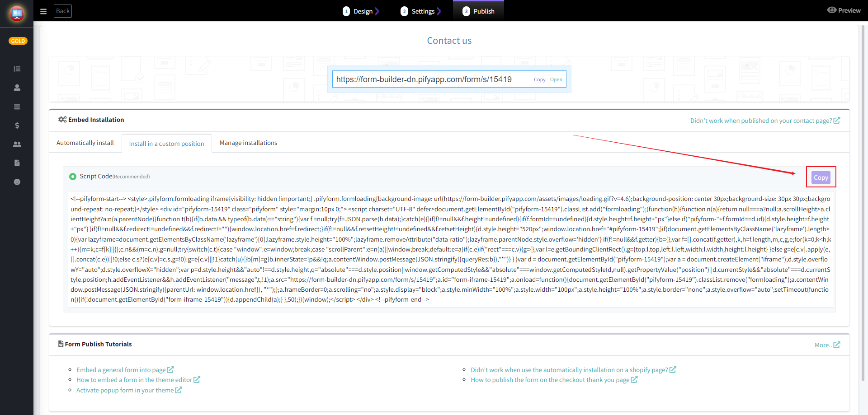The height and width of the screenshot is (415, 868).
Task: Click the Embed Installation gears icon
Action: pyautogui.click(x=62, y=120)
